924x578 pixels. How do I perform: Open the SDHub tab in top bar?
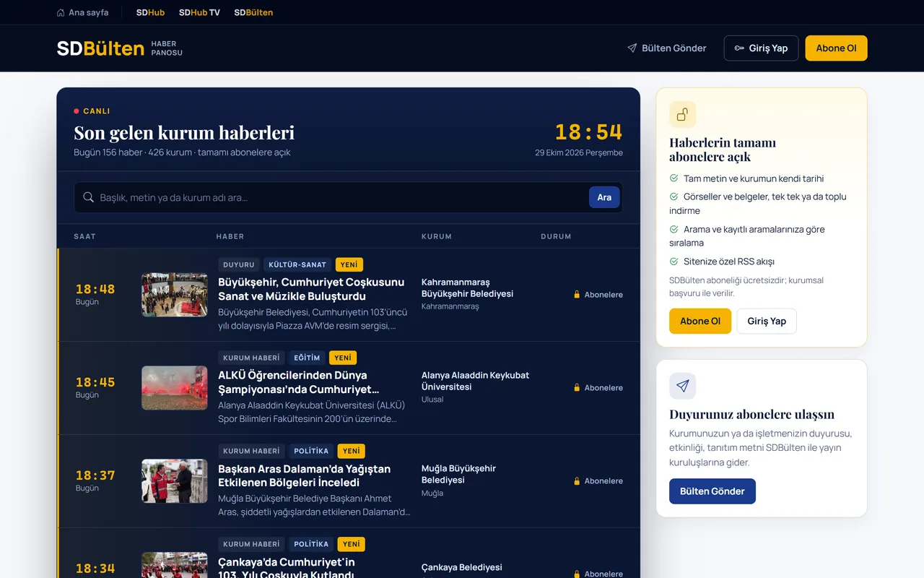(x=150, y=12)
